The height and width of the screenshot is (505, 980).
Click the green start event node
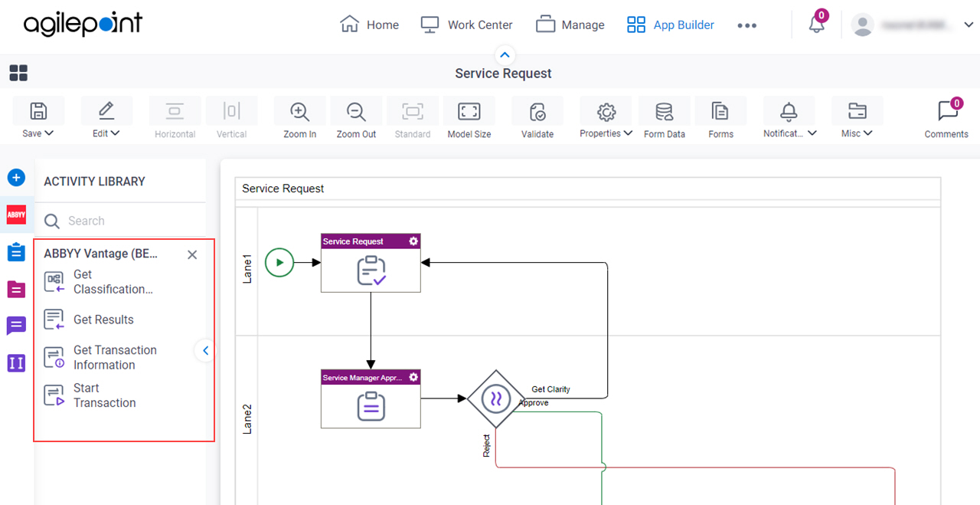point(279,263)
